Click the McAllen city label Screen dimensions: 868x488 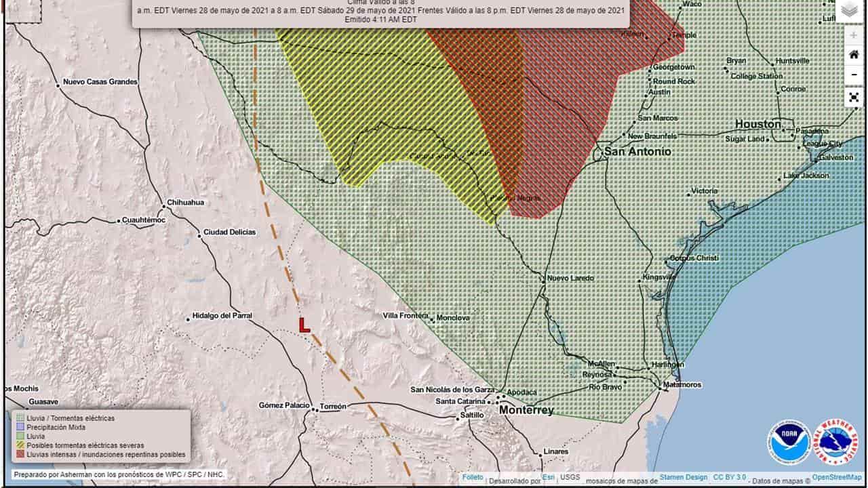coord(601,364)
